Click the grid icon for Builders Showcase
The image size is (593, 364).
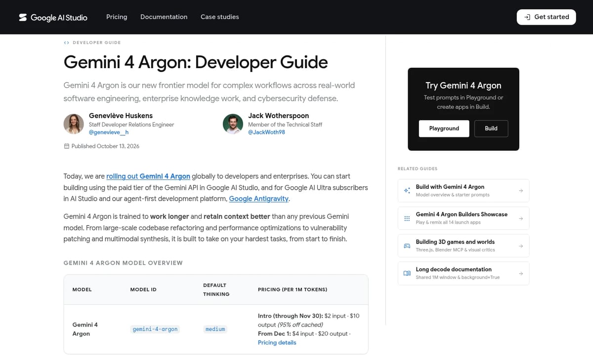click(x=407, y=218)
